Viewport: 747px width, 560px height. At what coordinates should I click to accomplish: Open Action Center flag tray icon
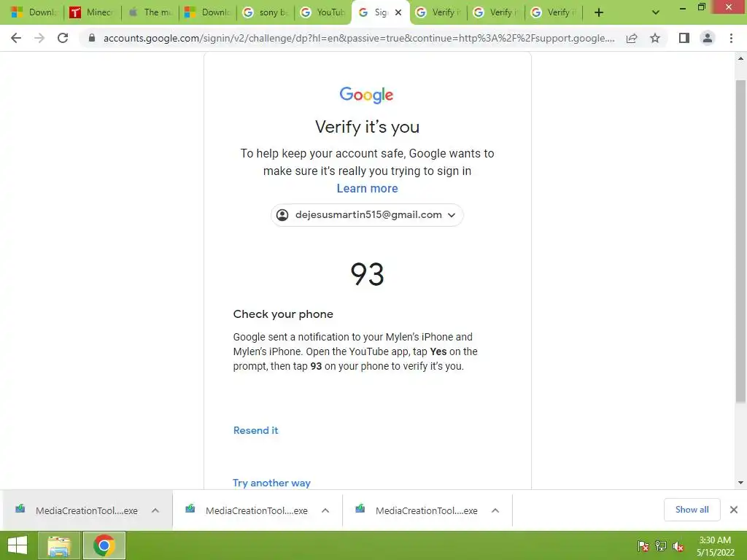pos(643,546)
